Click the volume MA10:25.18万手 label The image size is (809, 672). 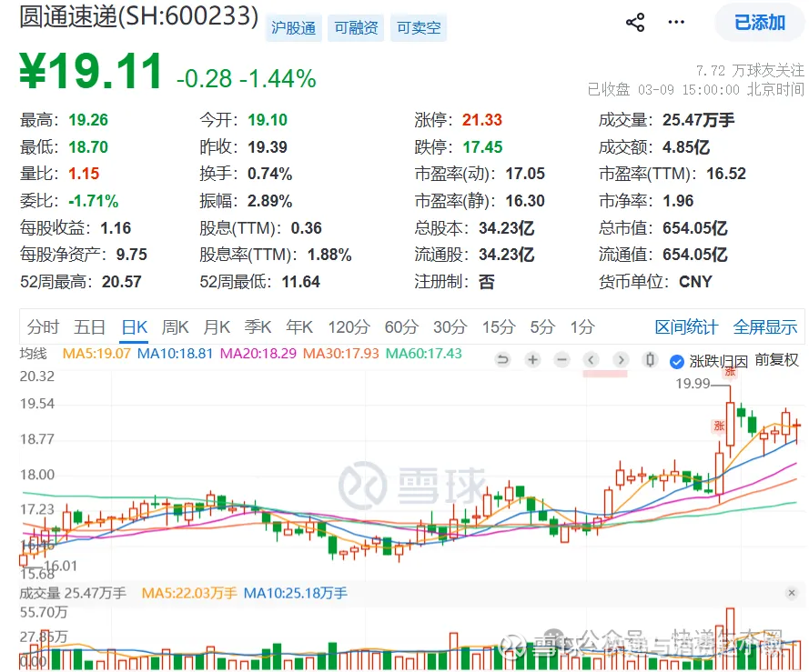tap(295, 593)
